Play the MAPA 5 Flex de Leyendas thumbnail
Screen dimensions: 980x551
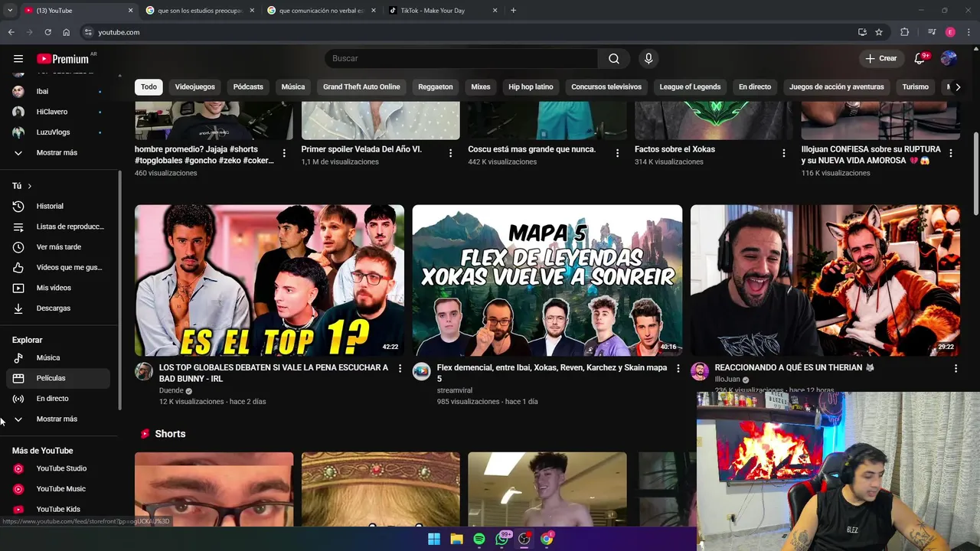click(x=547, y=280)
